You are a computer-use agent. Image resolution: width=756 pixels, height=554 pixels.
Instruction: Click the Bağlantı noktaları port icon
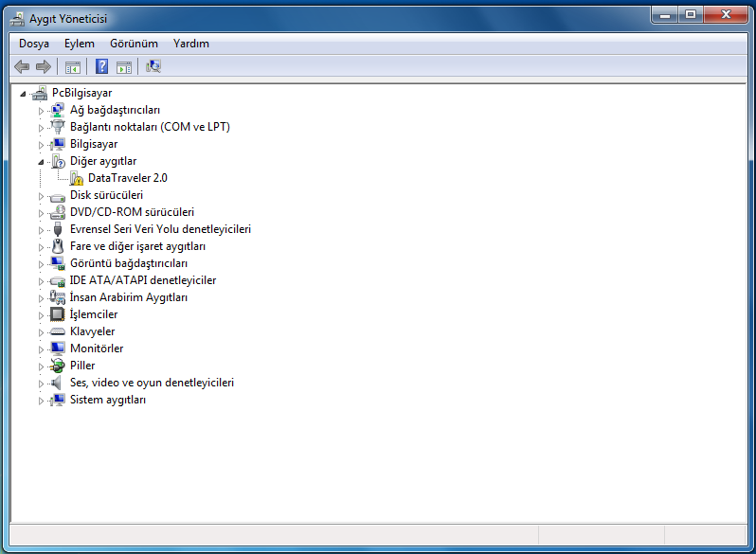[x=58, y=127]
